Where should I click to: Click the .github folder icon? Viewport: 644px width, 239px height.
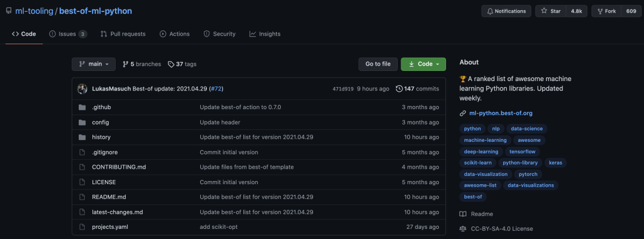82,107
